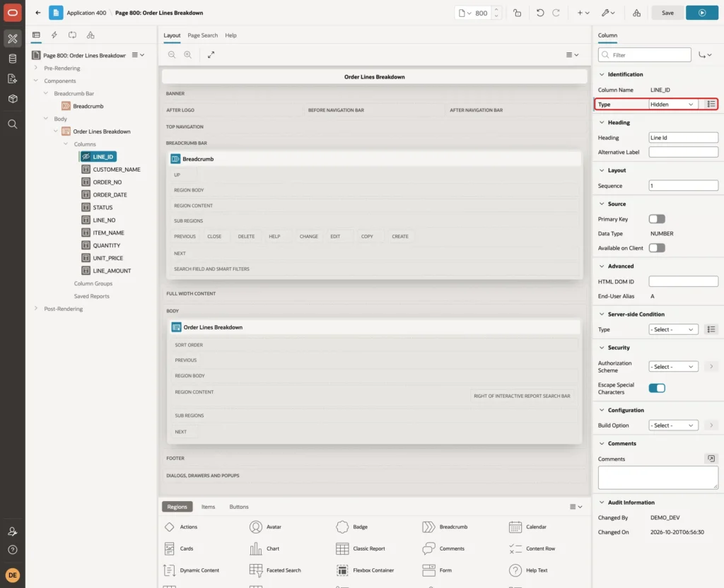Open the Layout tab
This screenshot has height=588, width=724.
pyautogui.click(x=172, y=35)
